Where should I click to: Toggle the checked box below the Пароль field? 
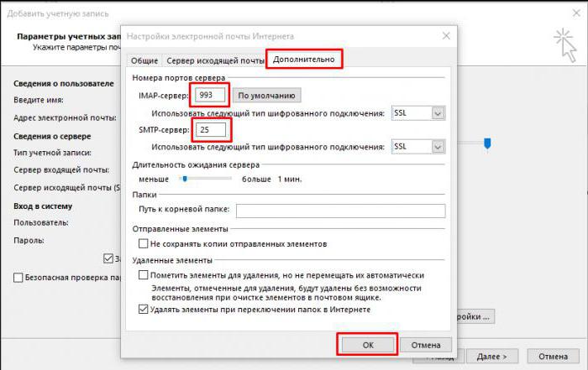[108, 258]
